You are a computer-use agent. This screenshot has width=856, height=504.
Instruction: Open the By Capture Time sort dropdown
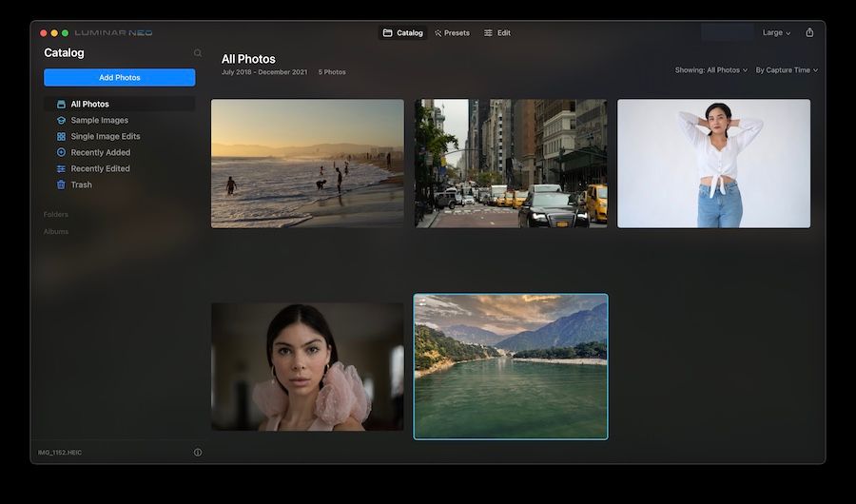tap(787, 70)
